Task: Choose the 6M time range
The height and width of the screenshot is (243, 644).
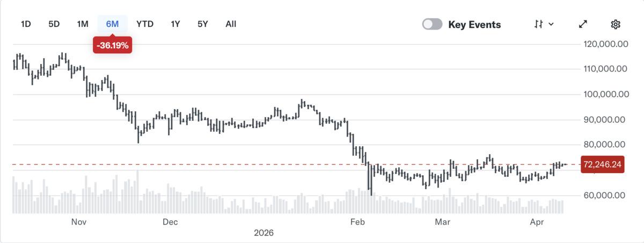Action: point(112,24)
